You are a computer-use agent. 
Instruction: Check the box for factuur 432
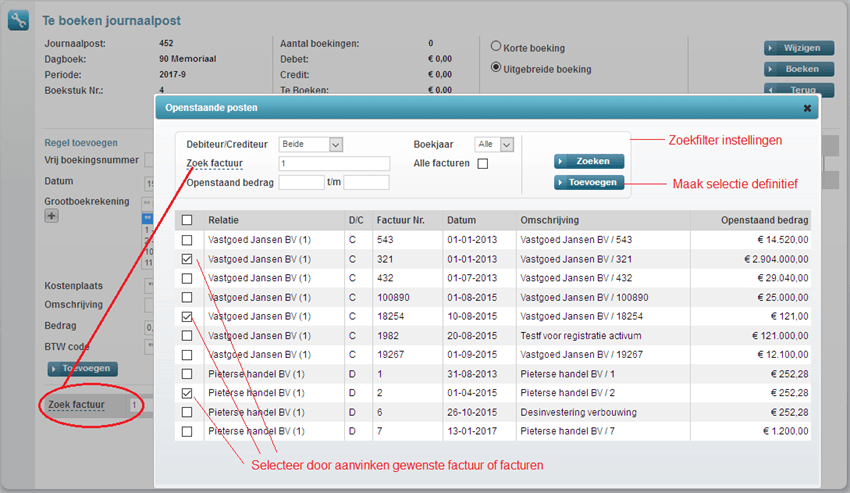click(187, 278)
